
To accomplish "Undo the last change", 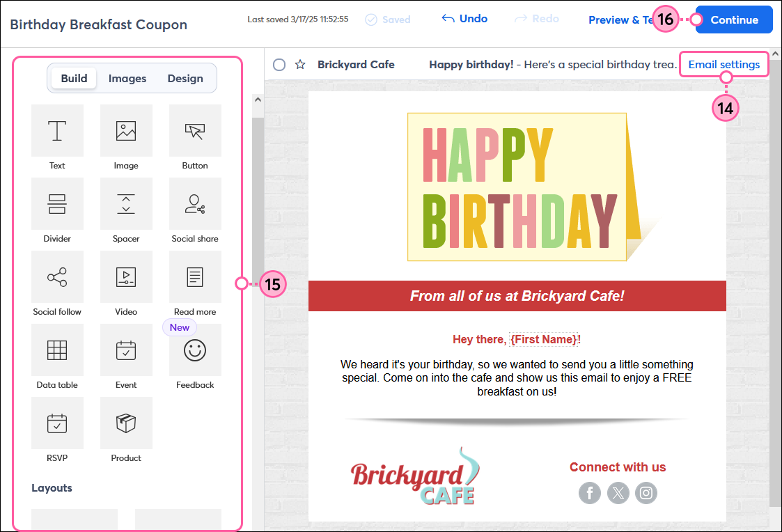I will point(464,19).
